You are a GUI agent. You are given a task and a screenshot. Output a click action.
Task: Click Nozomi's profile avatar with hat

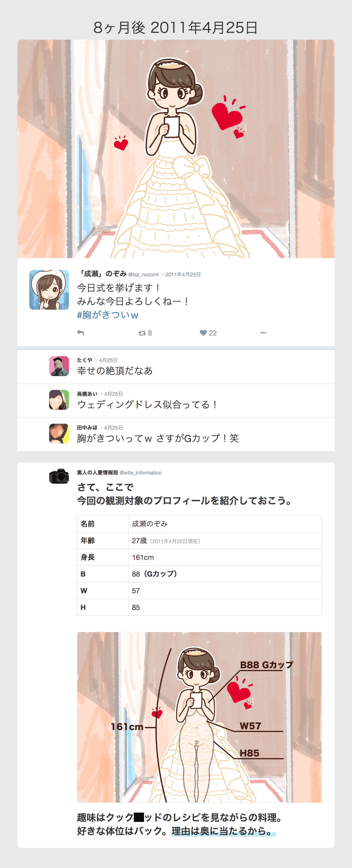[x=49, y=290]
